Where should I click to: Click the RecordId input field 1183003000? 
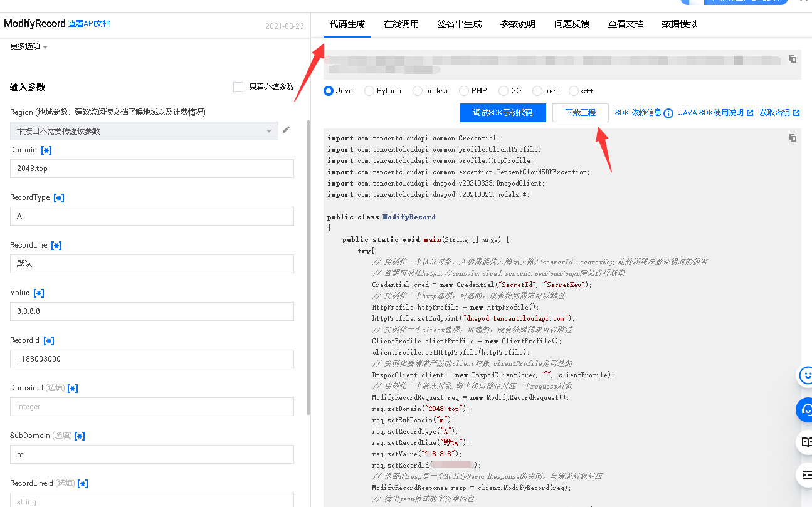152,359
